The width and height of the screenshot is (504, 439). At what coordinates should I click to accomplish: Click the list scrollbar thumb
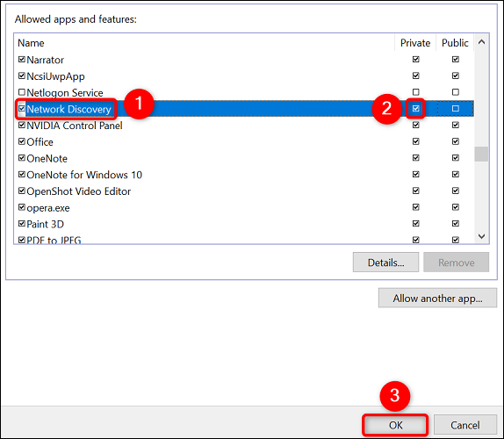pyautogui.click(x=481, y=154)
